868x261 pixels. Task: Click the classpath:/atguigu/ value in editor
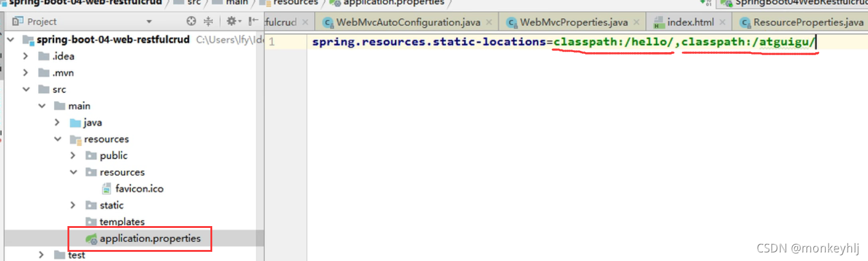point(748,42)
